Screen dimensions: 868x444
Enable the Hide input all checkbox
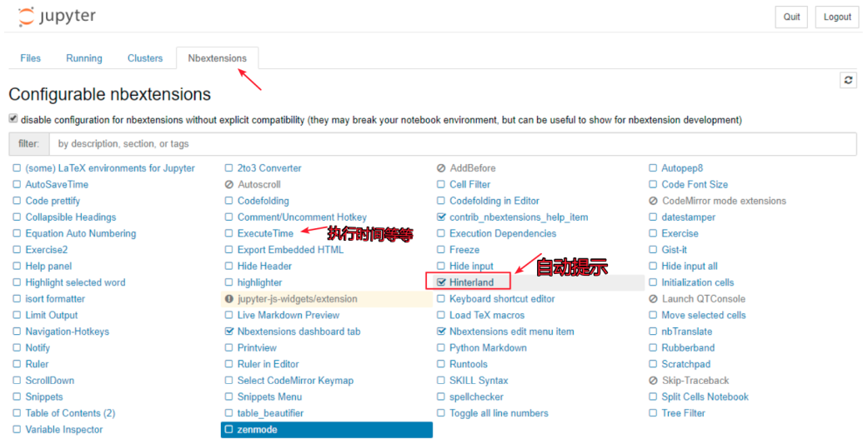pyautogui.click(x=653, y=266)
